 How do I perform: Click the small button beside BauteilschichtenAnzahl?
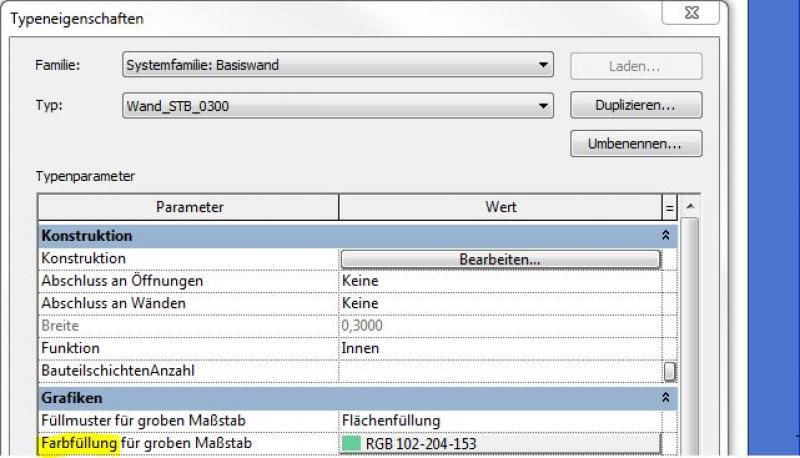(x=669, y=372)
